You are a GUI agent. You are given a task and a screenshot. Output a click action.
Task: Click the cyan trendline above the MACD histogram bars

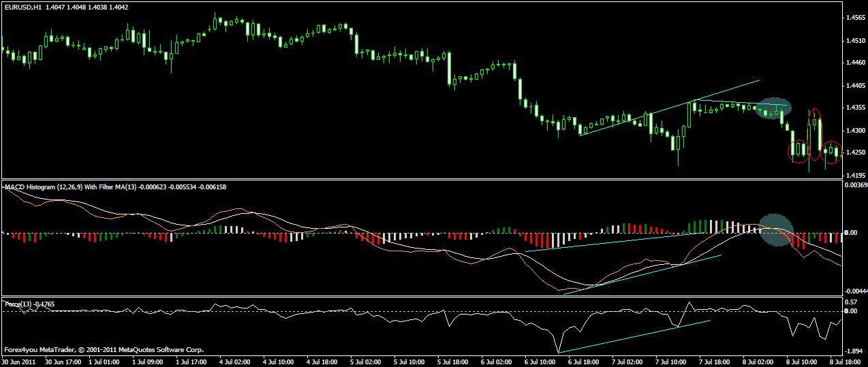click(606, 242)
